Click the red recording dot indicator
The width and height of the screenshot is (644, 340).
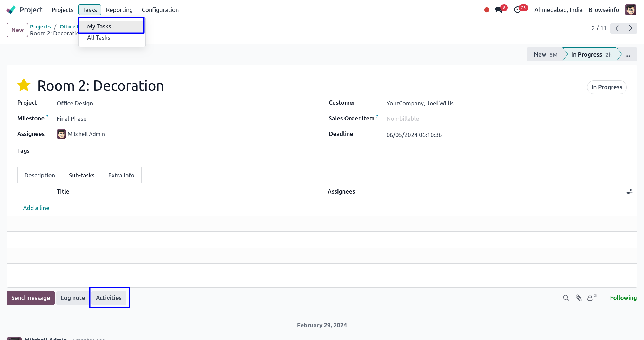click(487, 10)
